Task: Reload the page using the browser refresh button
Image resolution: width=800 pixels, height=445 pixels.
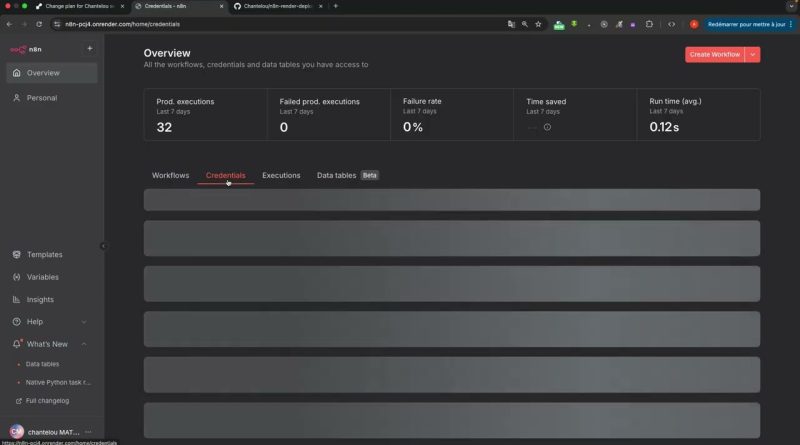Action: point(39,24)
